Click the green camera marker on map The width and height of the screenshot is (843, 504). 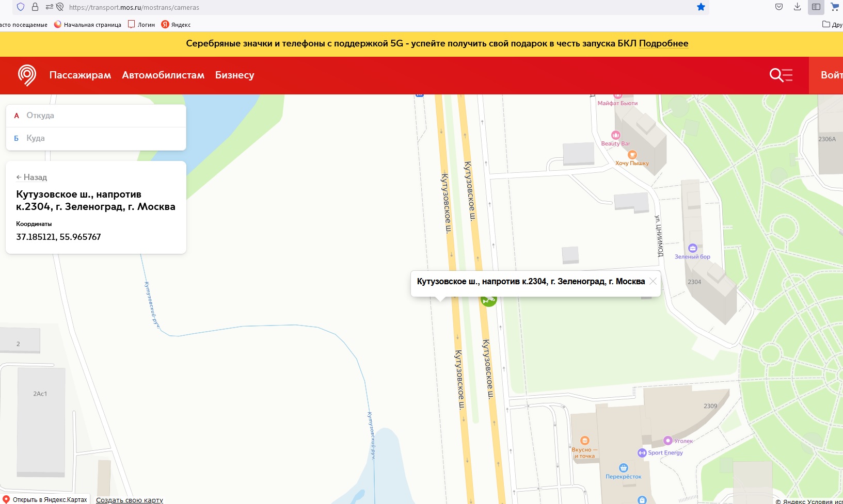point(488,301)
